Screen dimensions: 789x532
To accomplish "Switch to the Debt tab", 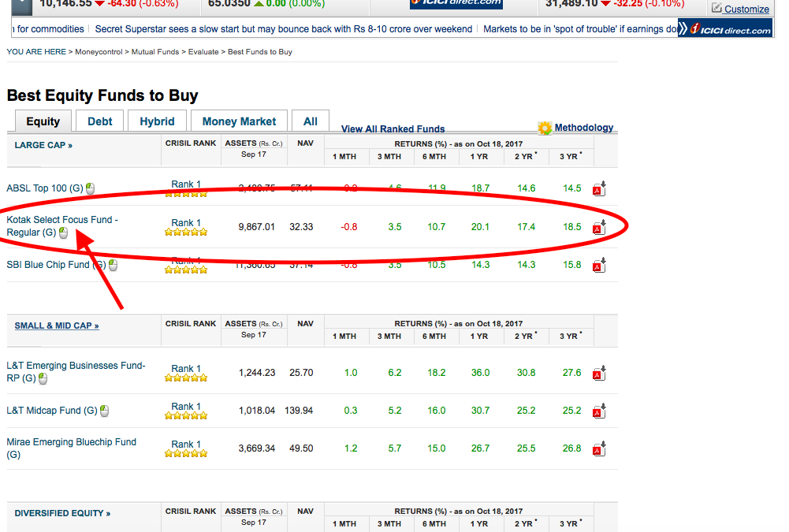I will point(99,121).
